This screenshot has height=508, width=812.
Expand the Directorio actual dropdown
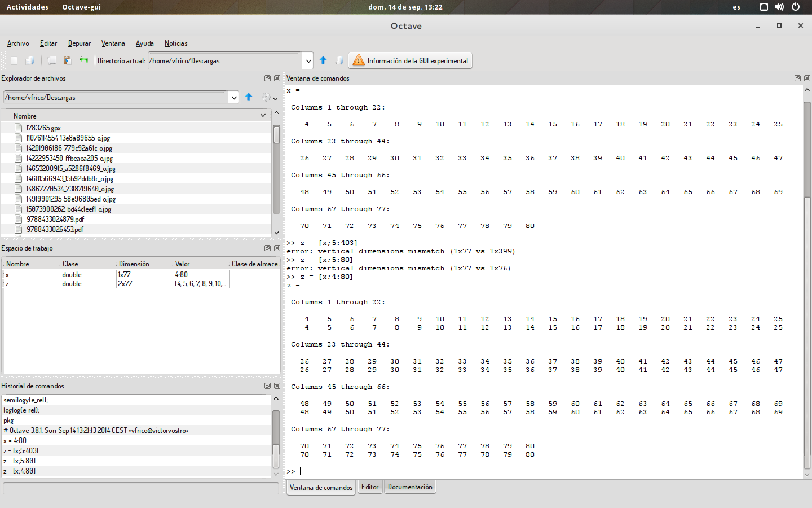(x=308, y=61)
